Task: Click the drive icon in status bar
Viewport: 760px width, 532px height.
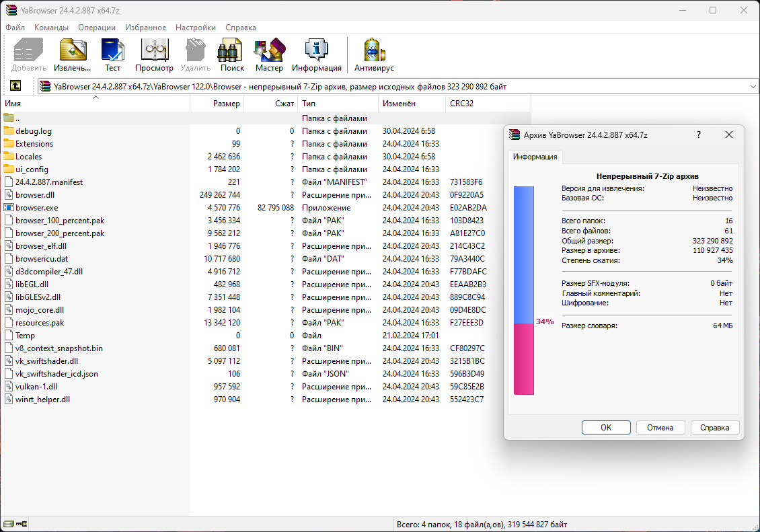Action: (x=9, y=524)
